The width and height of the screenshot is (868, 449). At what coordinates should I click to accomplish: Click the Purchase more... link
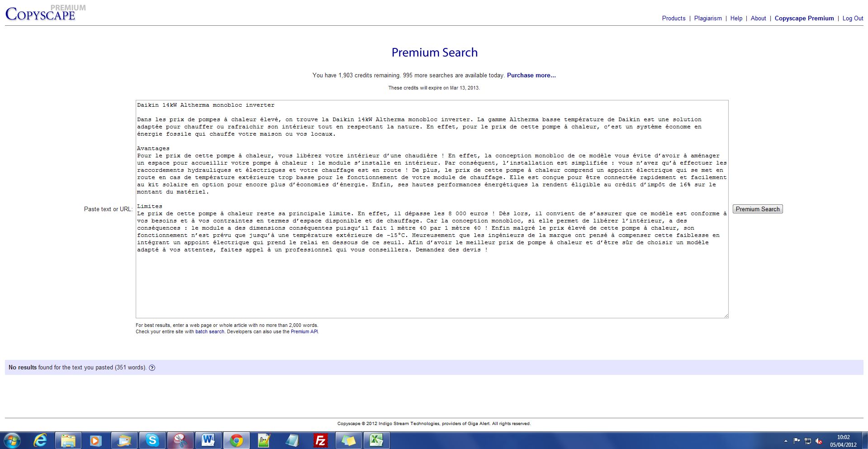531,76
